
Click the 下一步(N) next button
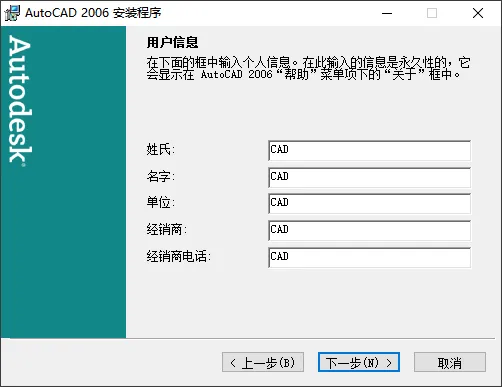point(359,362)
